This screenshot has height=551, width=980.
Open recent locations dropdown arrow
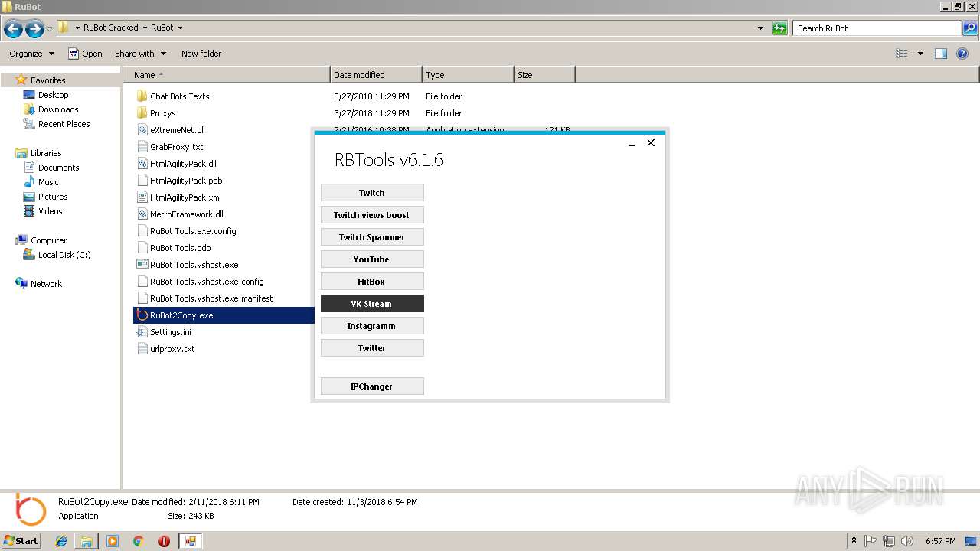click(x=50, y=29)
